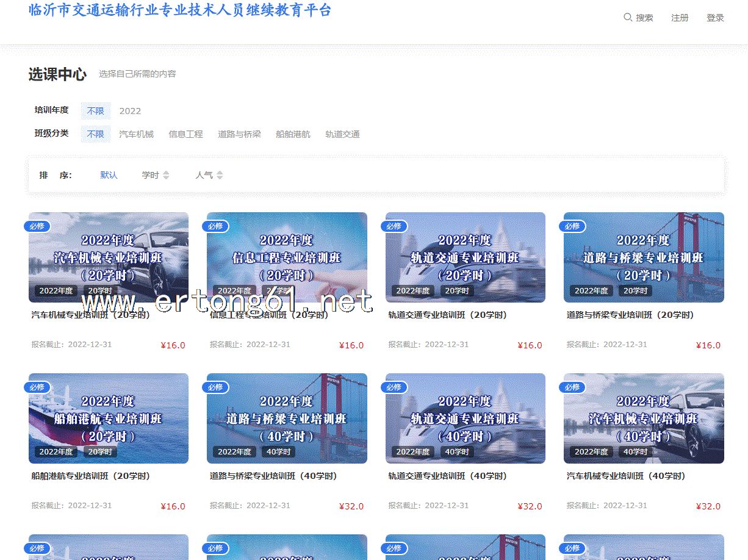Click 40学时 tag on 道路与桥梁 card
The width and height of the screenshot is (748, 560).
coord(279,452)
